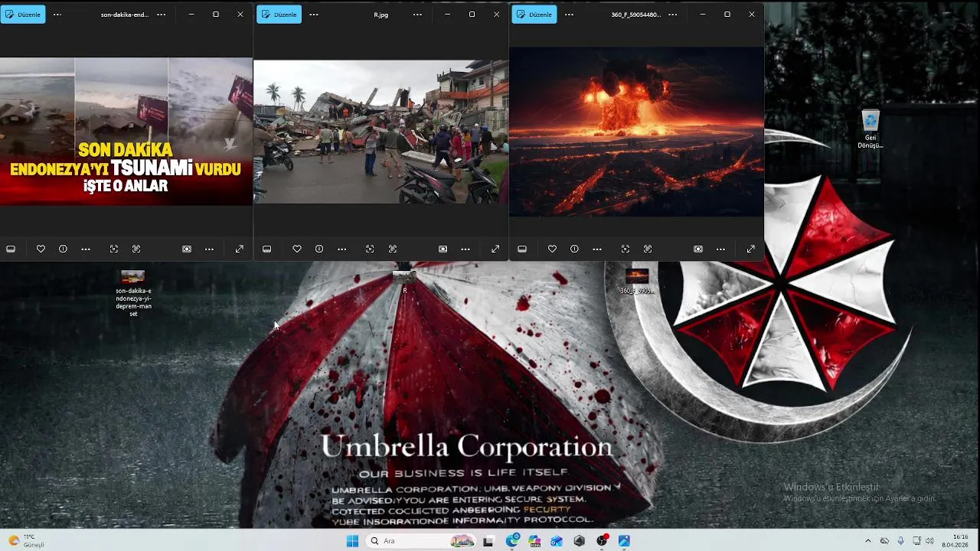Show actual size in the tsunami photo window

point(136,249)
